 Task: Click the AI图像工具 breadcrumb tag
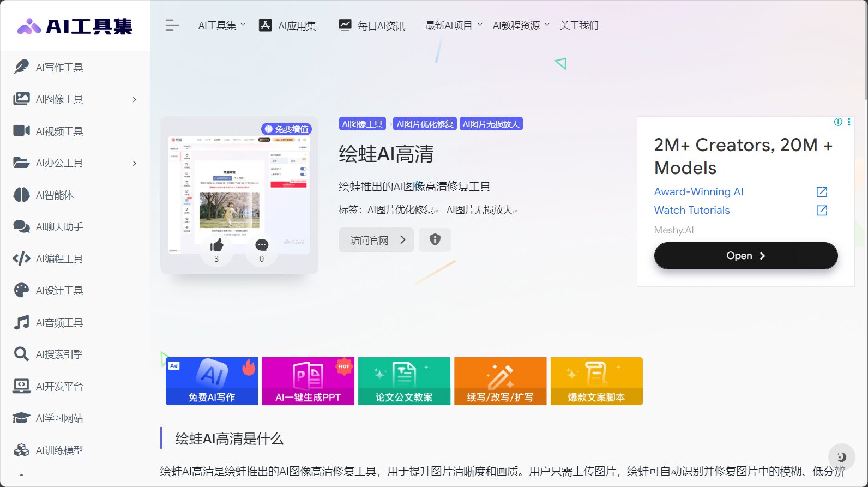pos(363,124)
